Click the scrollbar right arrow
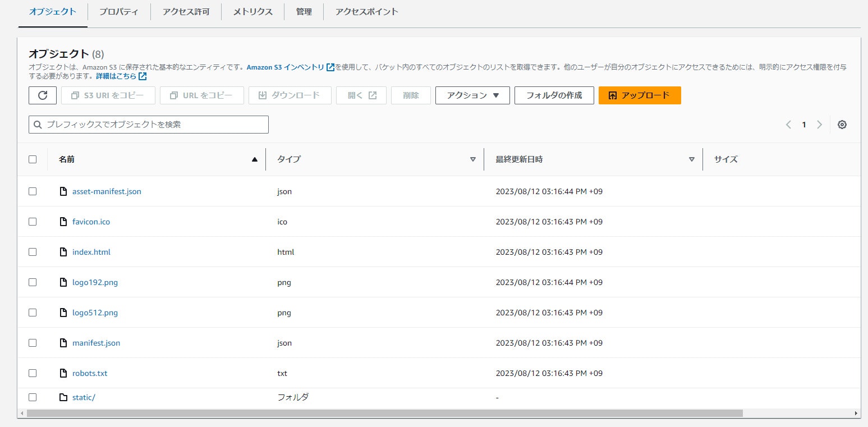Screen dimensions: 868x427 coord(856,413)
